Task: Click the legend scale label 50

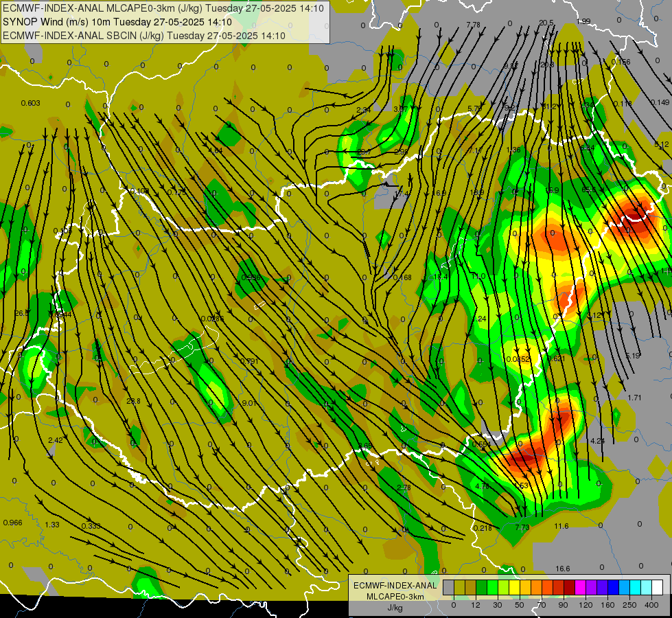Action: [520, 605]
